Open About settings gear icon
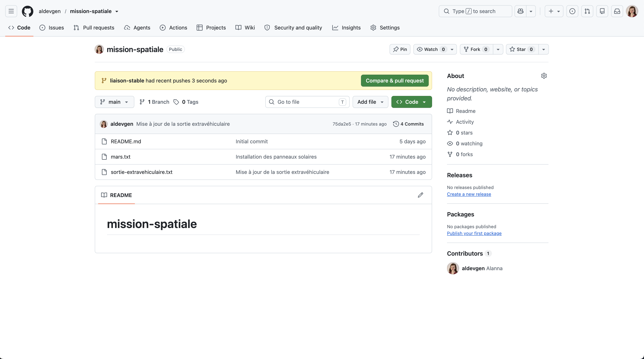The image size is (644, 359). (x=544, y=76)
